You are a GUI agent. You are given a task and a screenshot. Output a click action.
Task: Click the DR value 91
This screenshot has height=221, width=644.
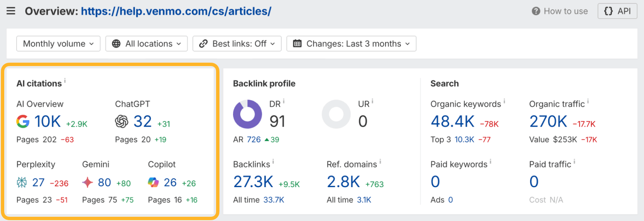tap(278, 122)
